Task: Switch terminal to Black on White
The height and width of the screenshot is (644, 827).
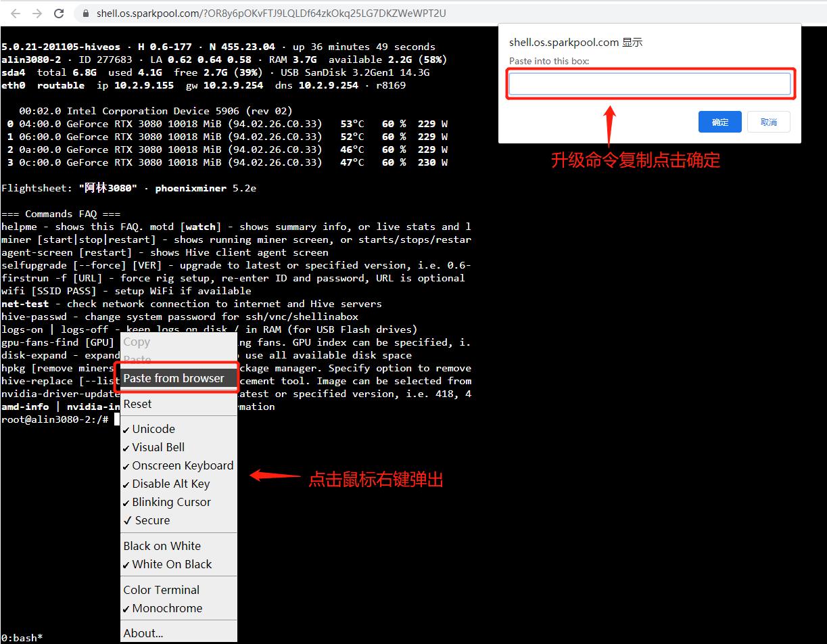Action: (162, 546)
